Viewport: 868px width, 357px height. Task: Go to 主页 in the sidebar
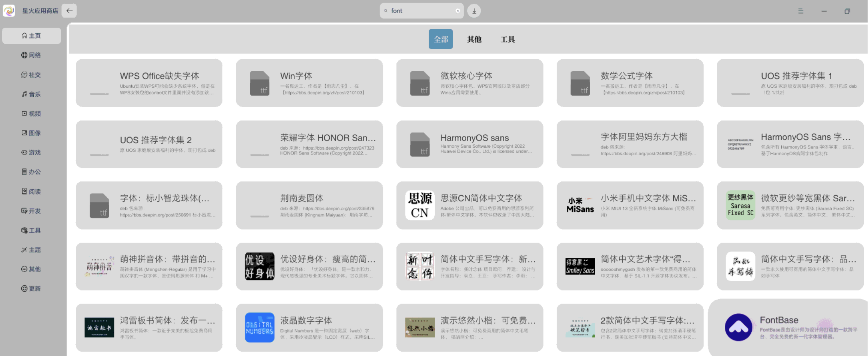32,36
